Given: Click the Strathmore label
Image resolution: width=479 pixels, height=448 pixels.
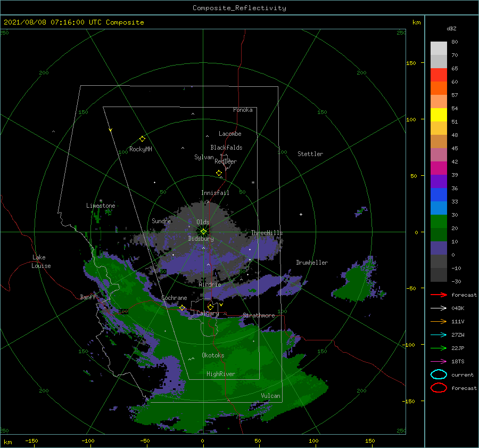Looking at the screenshot, I should pyautogui.click(x=259, y=315).
